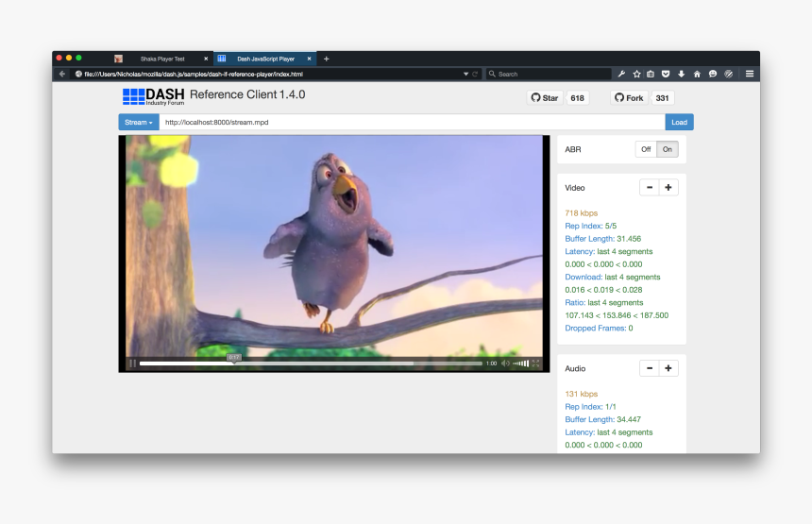This screenshot has width=812, height=524.
Task: Open a new browser tab
Action: 327,59
